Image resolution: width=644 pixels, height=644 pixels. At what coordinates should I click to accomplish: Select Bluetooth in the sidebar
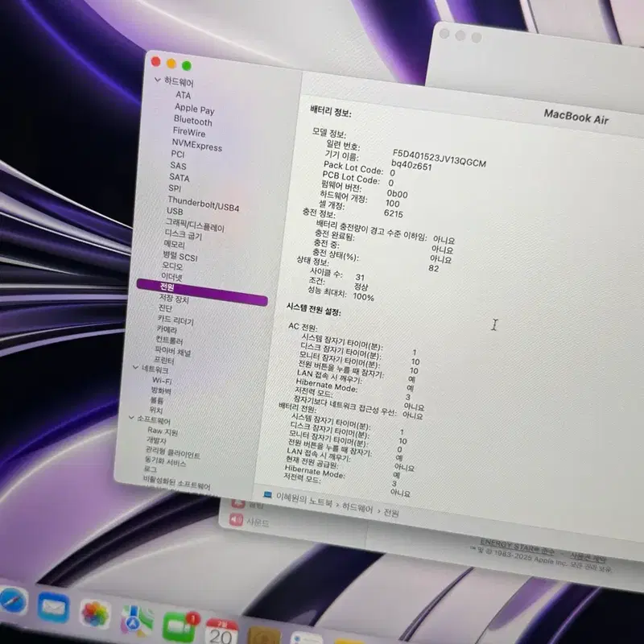(192, 120)
